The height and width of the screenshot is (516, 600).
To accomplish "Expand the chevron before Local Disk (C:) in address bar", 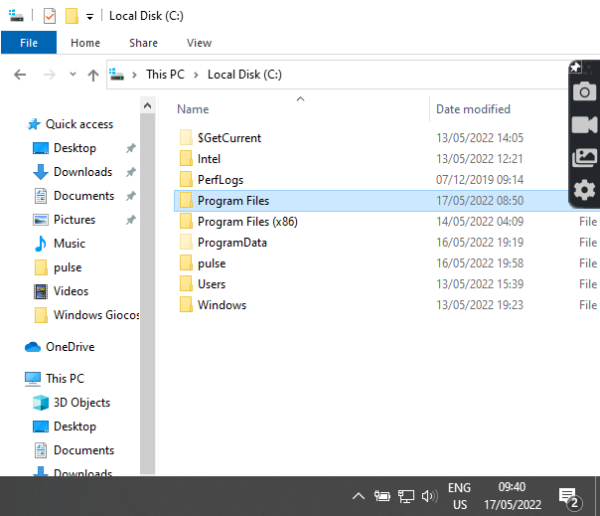I will click(196, 75).
